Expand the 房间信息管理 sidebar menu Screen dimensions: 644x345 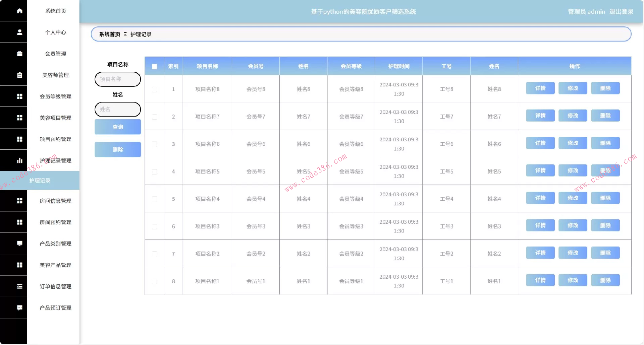click(55, 201)
